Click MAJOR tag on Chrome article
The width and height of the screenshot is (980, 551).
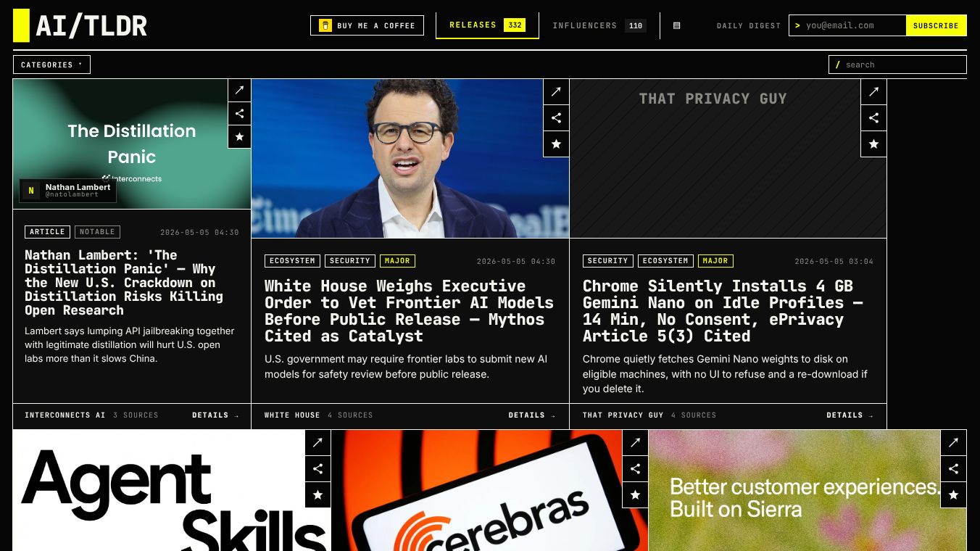point(715,260)
